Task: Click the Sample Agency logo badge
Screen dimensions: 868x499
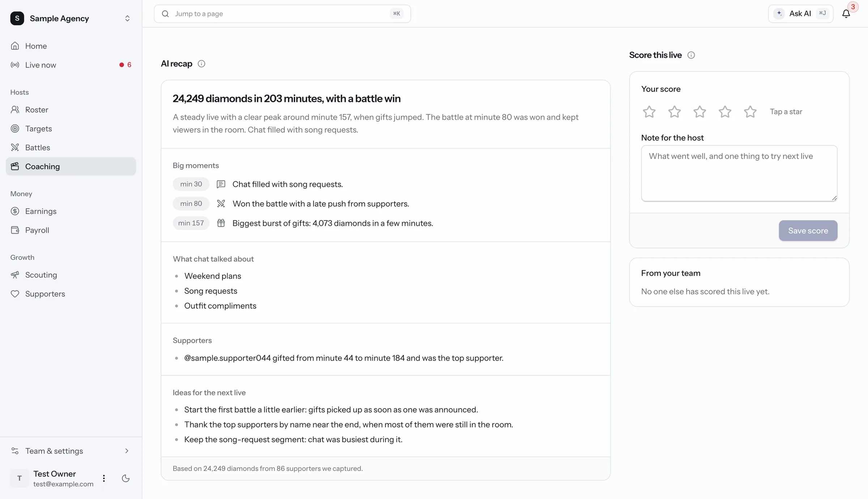Action: (x=17, y=18)
